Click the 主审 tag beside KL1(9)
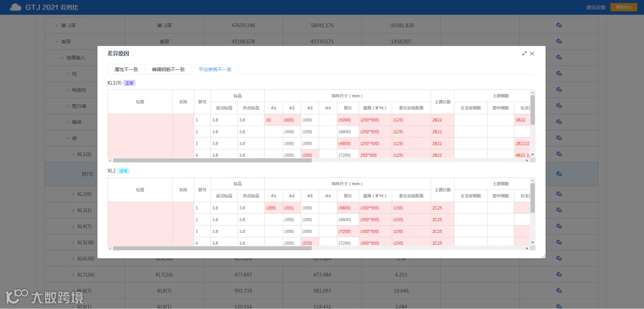Image resolution: width=644 pixels, height=309 pixels. point(129,83)
